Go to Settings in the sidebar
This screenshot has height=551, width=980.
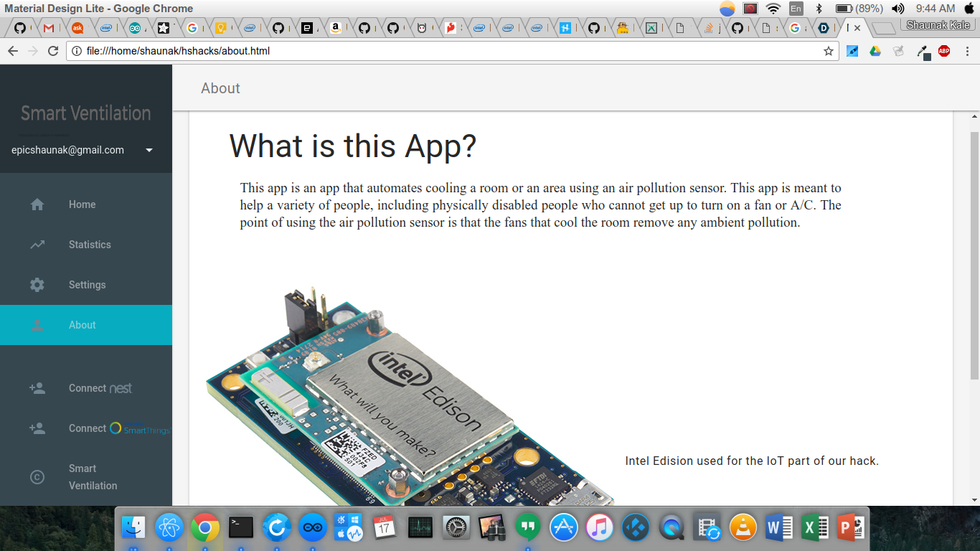click(86, 285)
